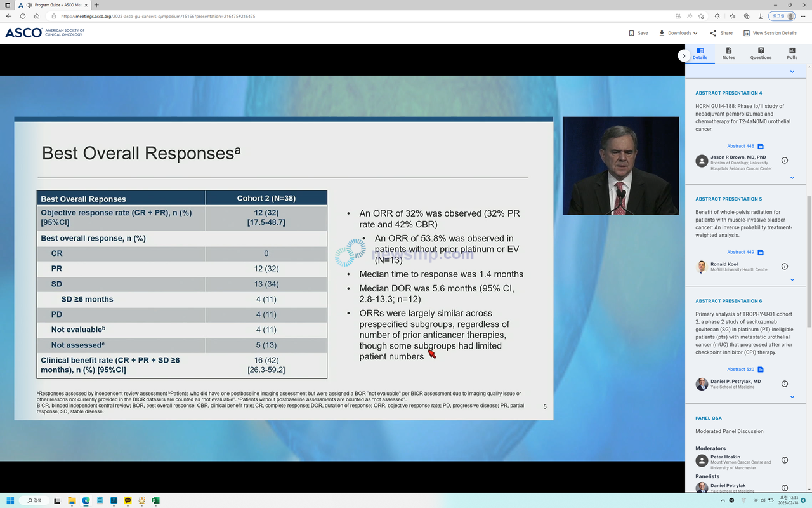This screenshot has height=508, width=812.
Task: Show hidden system tray icons
Action: 724,500
